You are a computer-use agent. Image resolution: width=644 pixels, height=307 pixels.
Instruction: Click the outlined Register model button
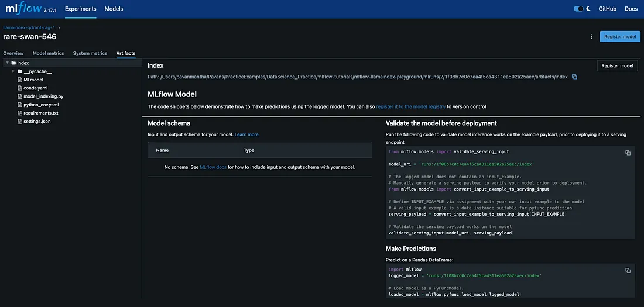point(617,65)
